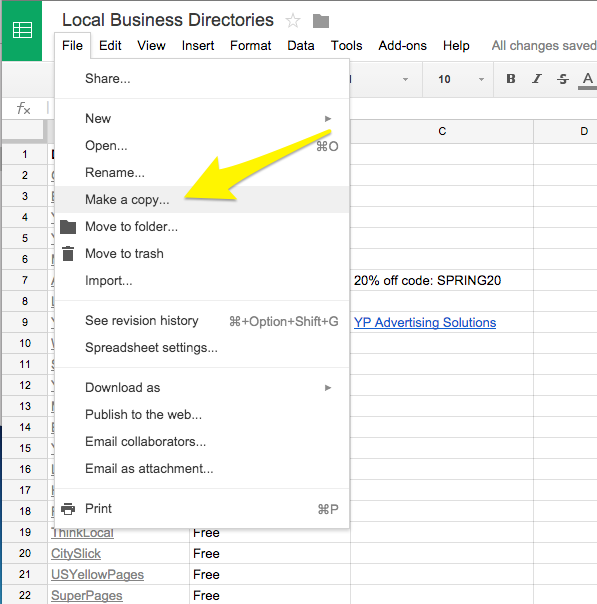The image size is (597, 604).
Task: Select Print from the File menu
Action: 202,508
